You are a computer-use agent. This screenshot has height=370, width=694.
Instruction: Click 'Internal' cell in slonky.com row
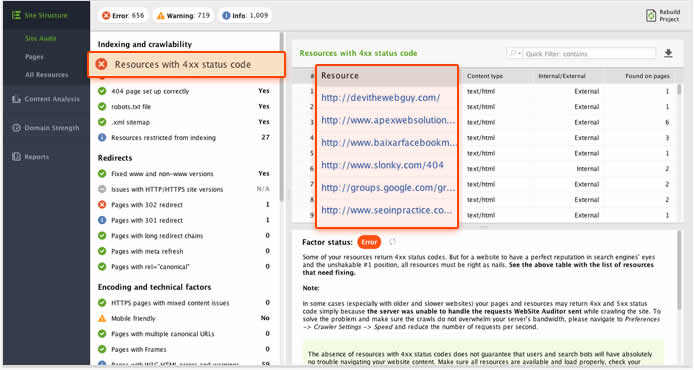[587, 169]
